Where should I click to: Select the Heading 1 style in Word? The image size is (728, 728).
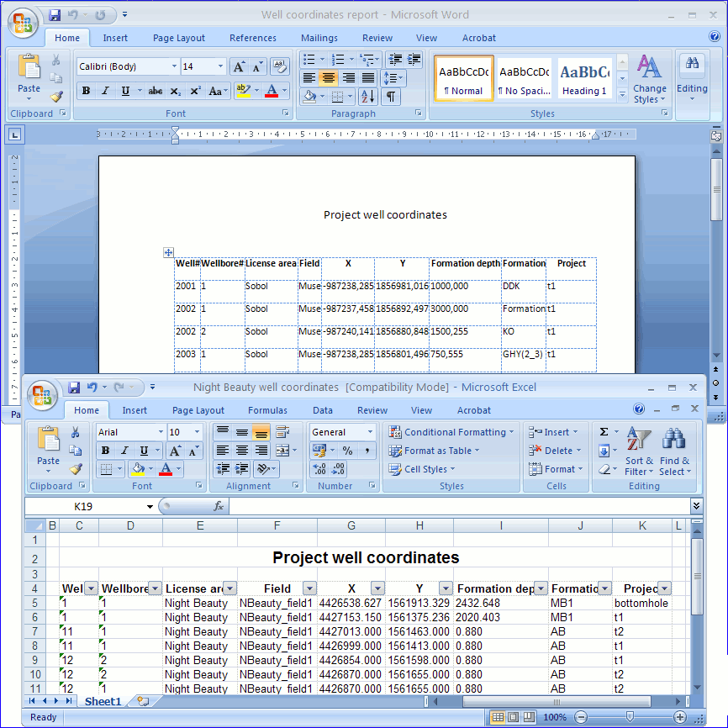point(584,78)
